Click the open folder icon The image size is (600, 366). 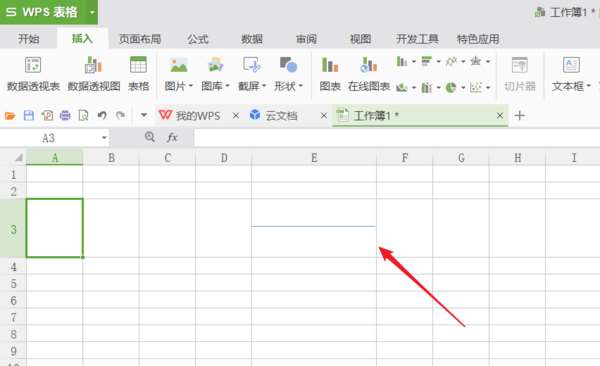10,115
